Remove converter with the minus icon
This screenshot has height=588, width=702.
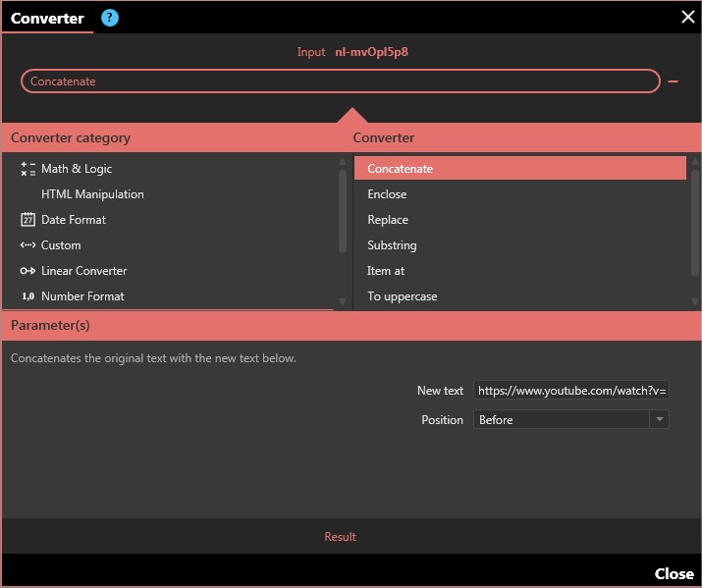click(x=674, y=81)
